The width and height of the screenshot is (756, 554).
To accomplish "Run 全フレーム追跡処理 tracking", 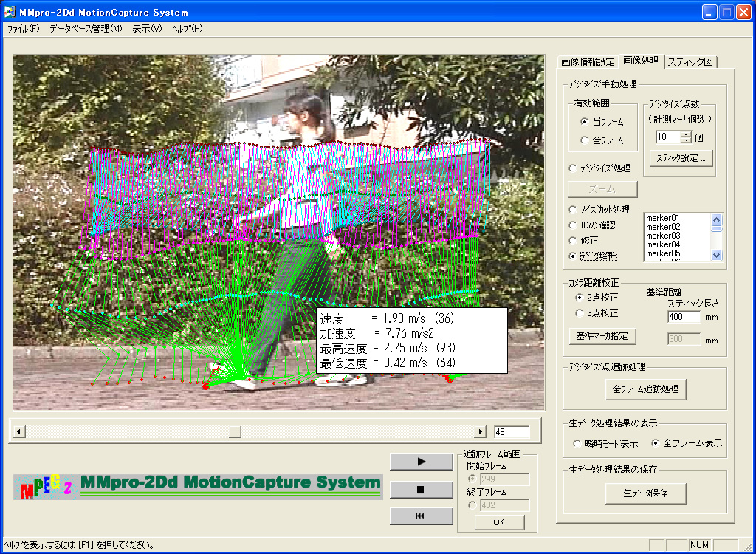I will click(x=645, y=389).
